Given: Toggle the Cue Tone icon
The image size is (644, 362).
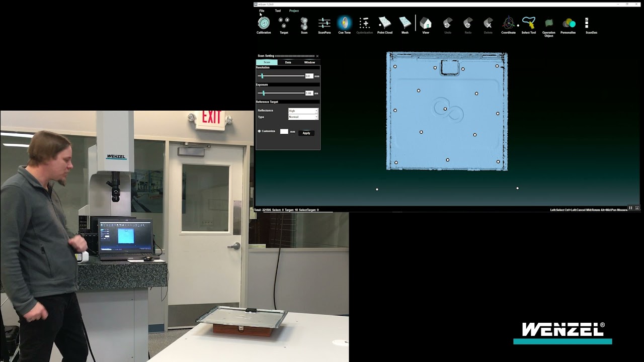Looking at the screenshot, I should pos(344,23).
